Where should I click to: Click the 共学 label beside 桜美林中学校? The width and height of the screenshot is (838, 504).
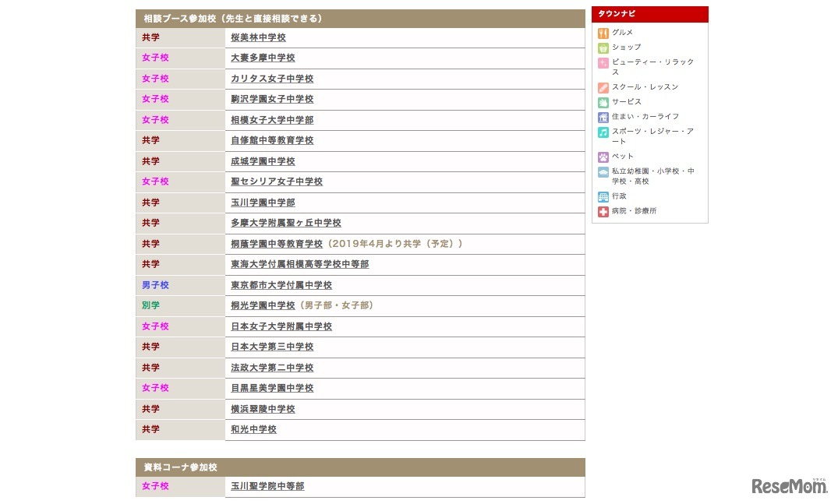[150, 37]
